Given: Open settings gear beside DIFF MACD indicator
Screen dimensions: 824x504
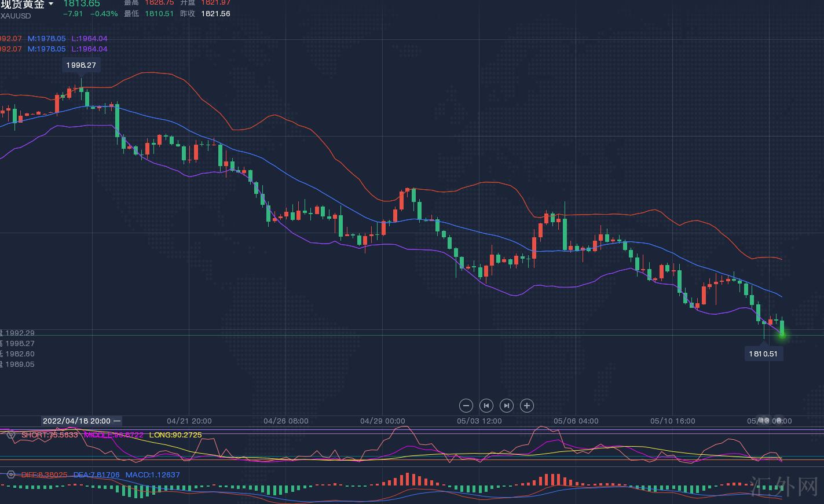Looking at the screenshot, I should click(x=10, y=474).
